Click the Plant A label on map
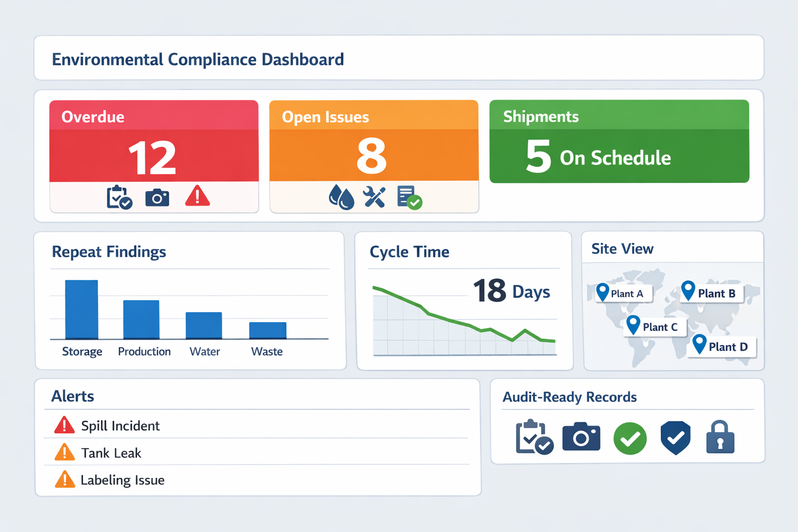 tap(627, 294)
